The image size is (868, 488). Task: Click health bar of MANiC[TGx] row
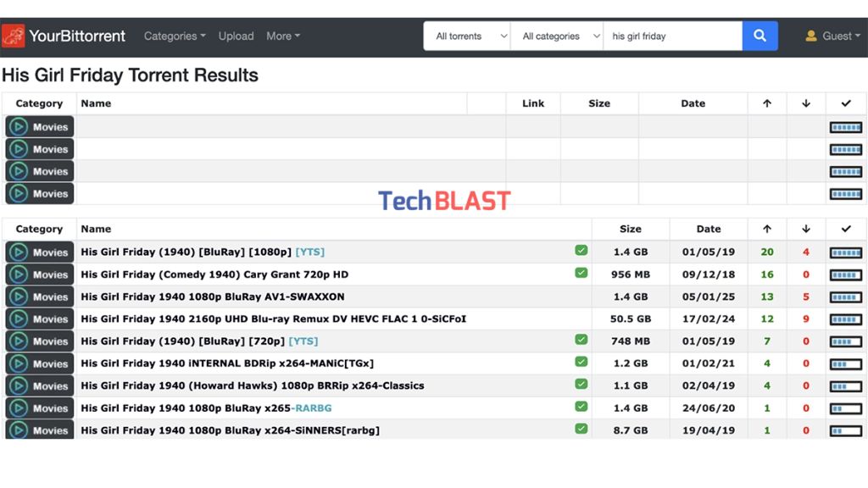846,364
